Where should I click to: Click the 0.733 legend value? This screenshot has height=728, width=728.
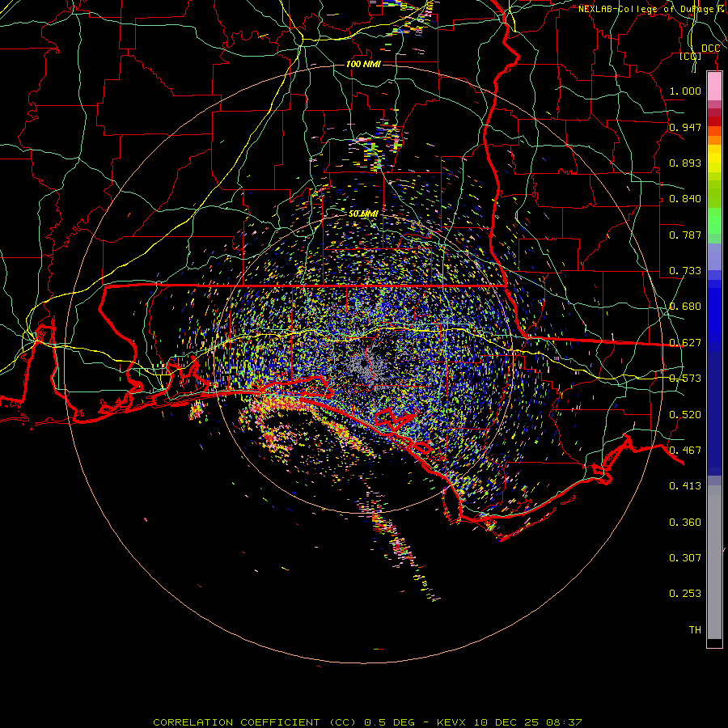pyautogui.click(x=685, y=271)
